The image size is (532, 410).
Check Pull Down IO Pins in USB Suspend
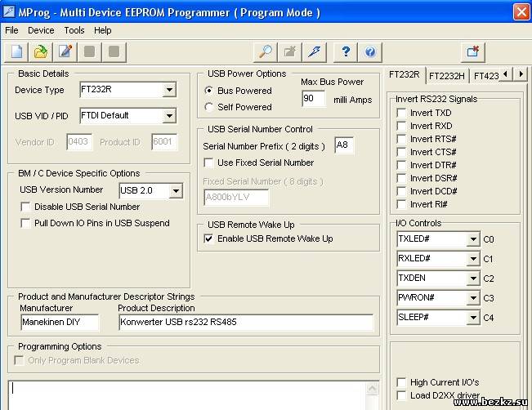[x=25, y=223]
